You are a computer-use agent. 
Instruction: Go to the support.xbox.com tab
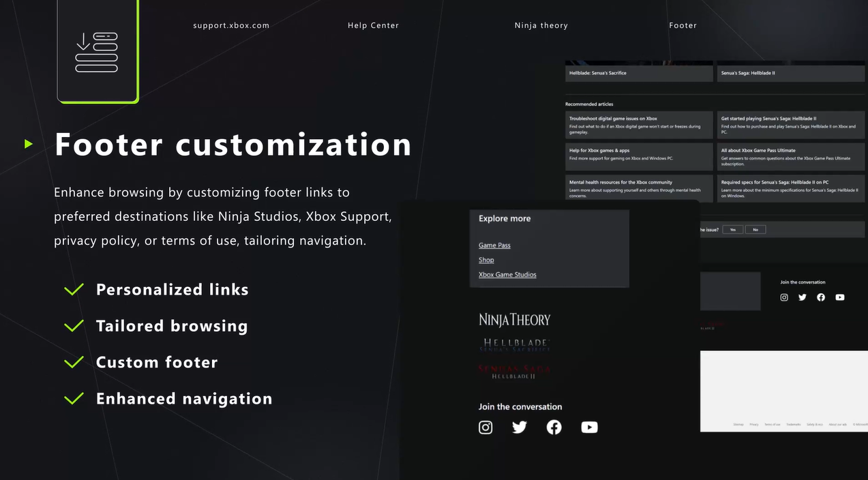pyautogui.click(x=231, y=25)
